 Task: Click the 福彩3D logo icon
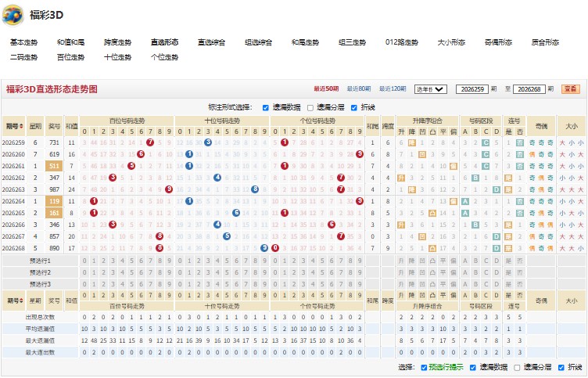point(13,15)
